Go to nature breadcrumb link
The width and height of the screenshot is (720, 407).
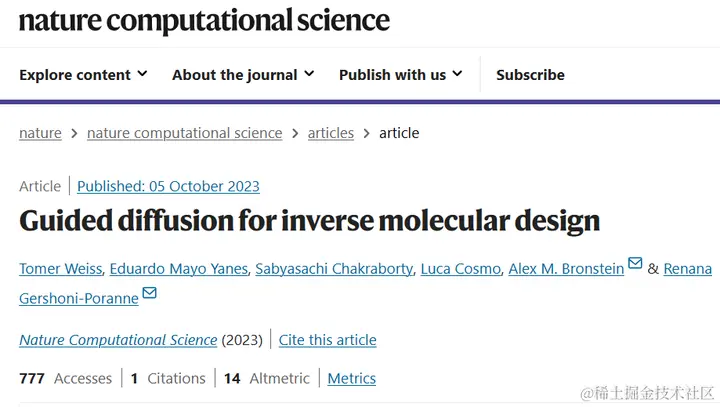[x=40, y=133]
